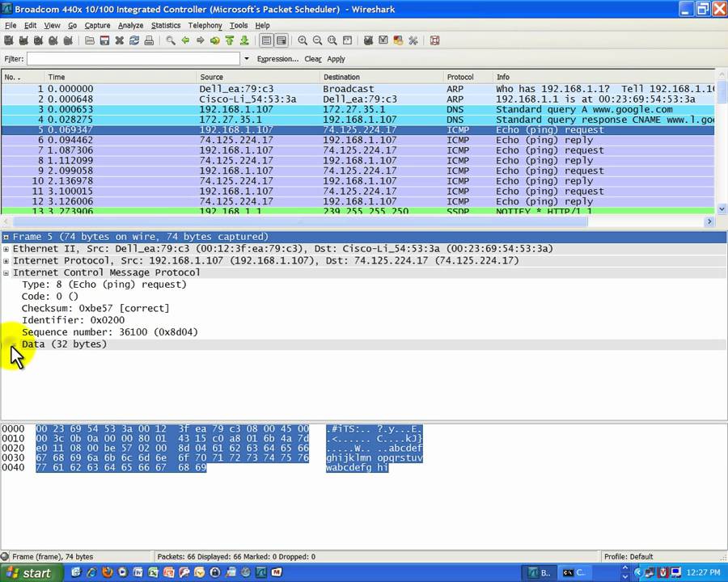Open the Analyze menu
Screen dimensions: 728x582
point(130,26)
